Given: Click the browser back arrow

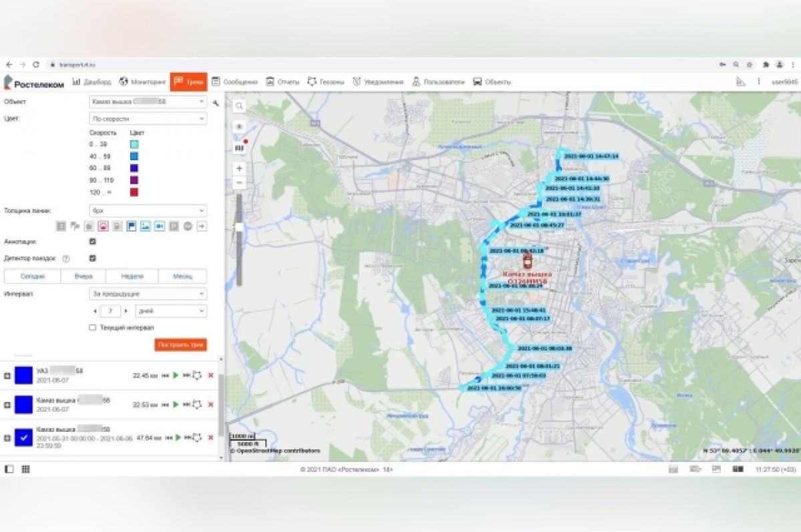Looking at the screenshot, I should click(x=9, y=64).
